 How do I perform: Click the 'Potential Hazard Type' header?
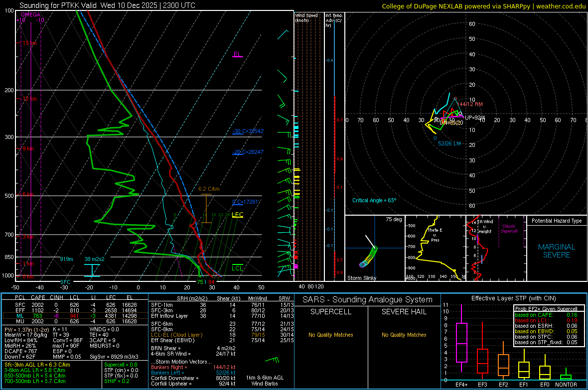coord(557,221)
